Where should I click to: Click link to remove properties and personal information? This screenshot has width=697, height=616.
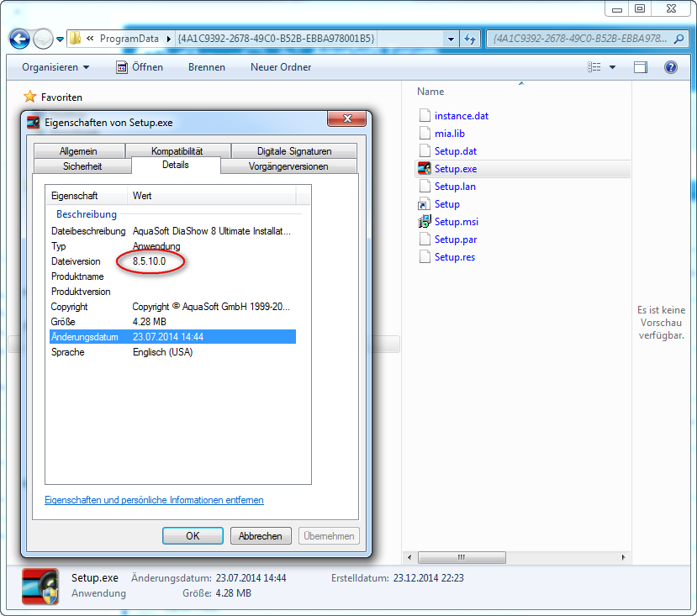[x=154, y=500]
